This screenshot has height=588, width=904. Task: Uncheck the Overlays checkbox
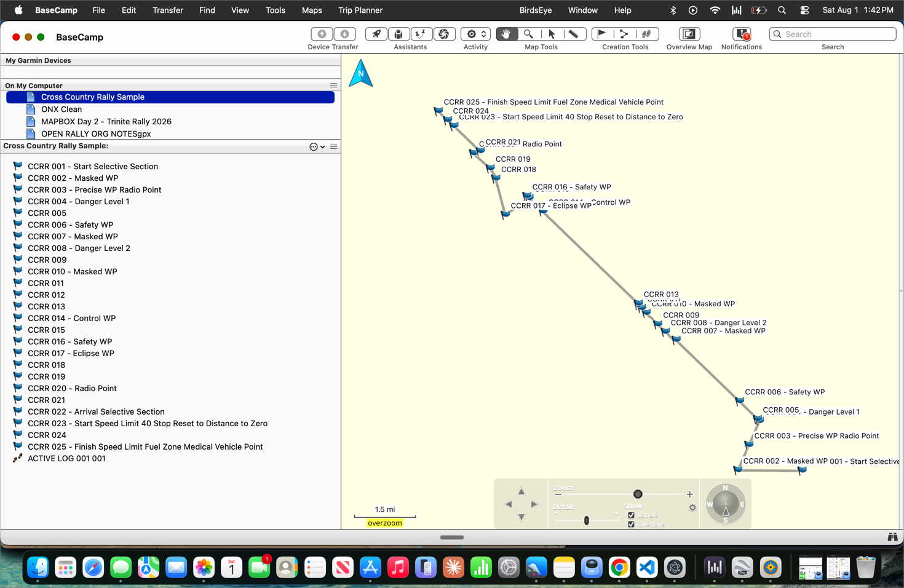(x=631, y=524)
